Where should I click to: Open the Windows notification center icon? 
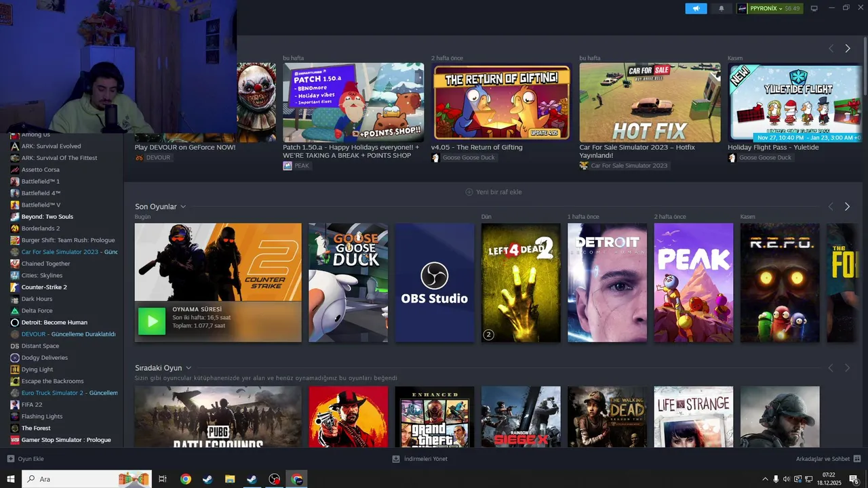[x=854, y=479]
